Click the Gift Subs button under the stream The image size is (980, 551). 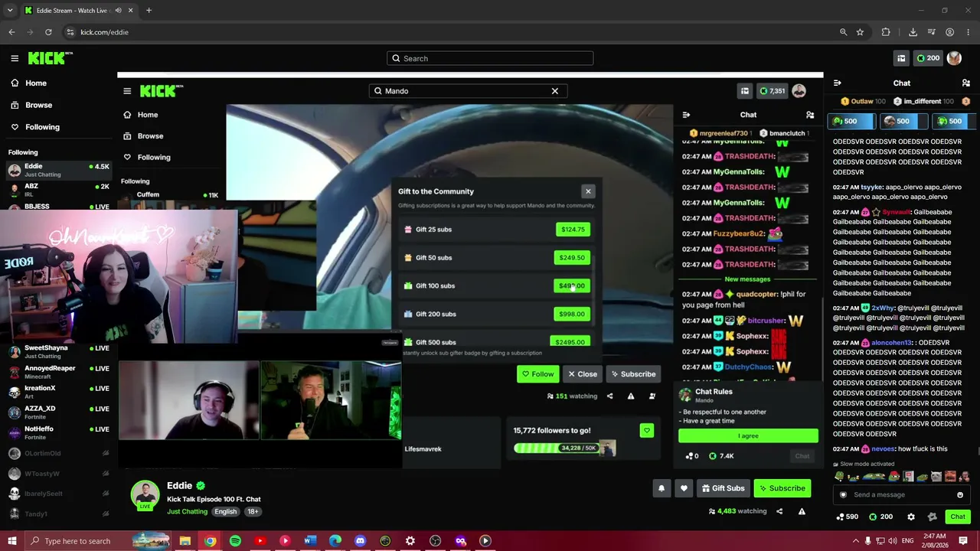pos(723,488)
